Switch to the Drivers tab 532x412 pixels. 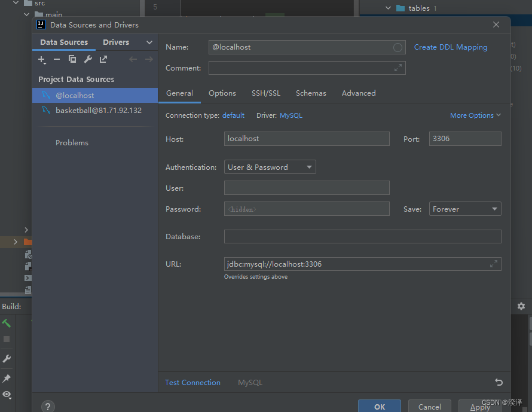tap(115, 42)
